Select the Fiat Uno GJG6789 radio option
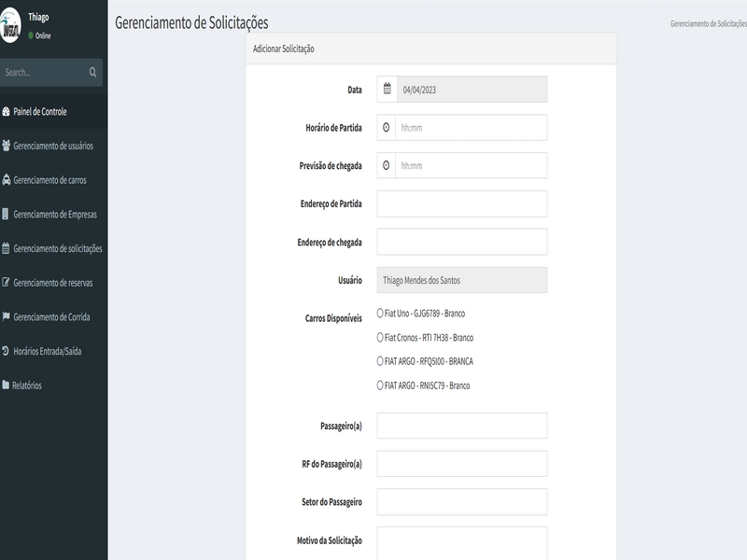This screenshot has height=560, width=747. click(x=380, y=314)
